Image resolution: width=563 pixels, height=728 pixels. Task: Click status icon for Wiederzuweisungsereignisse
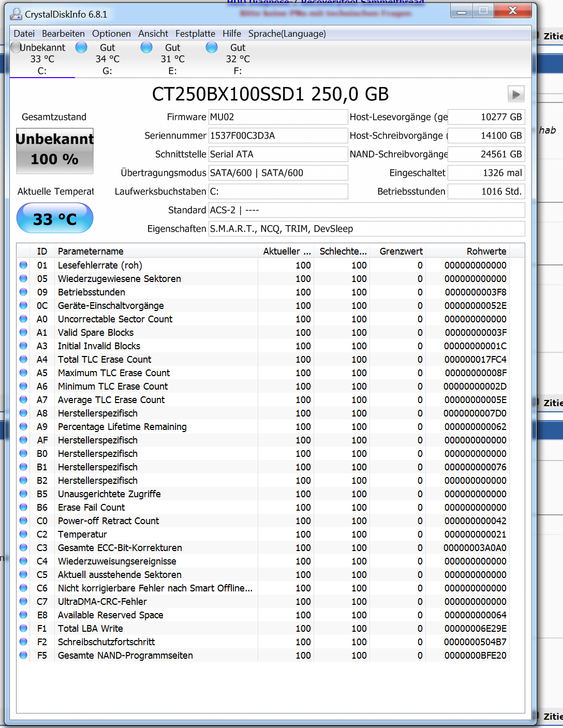tap(23, 561)
